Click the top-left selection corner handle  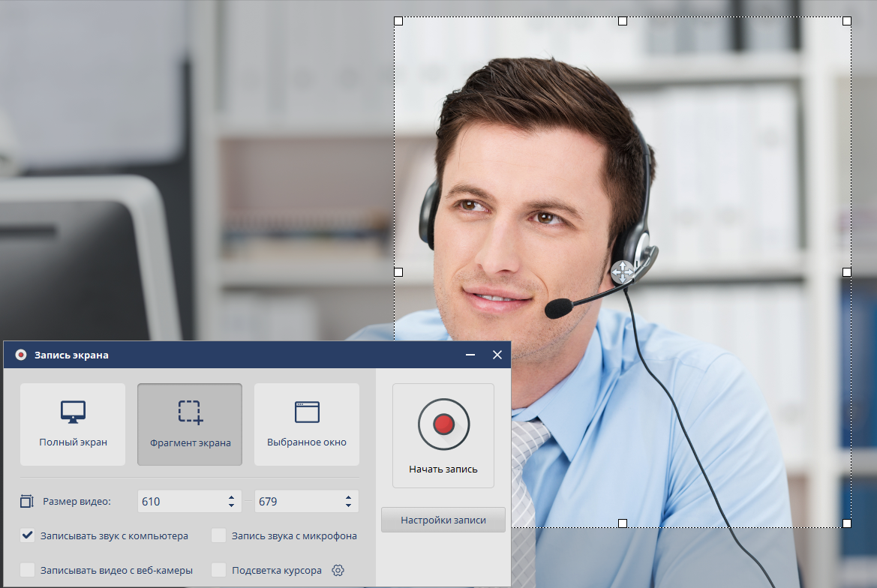398,21
